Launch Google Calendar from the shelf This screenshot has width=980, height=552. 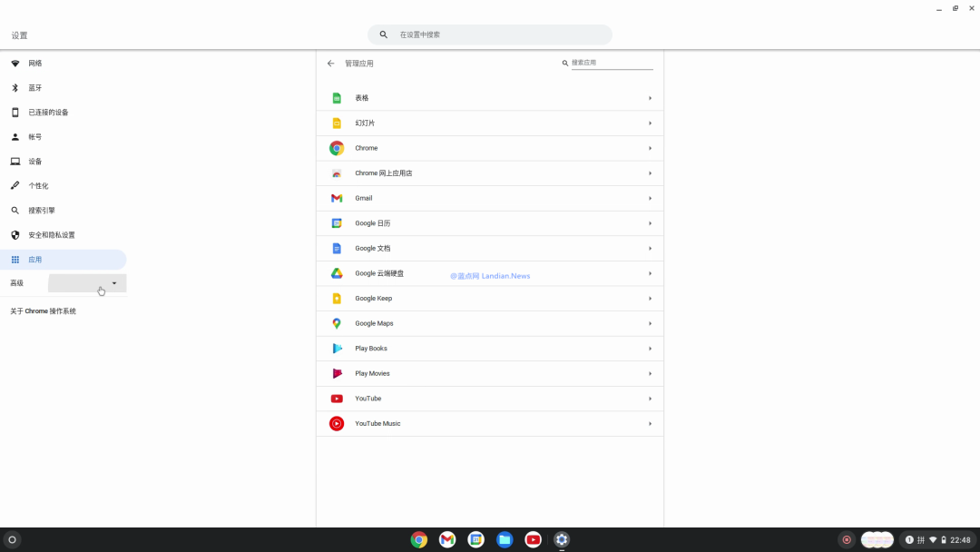(x=475, y=539)
